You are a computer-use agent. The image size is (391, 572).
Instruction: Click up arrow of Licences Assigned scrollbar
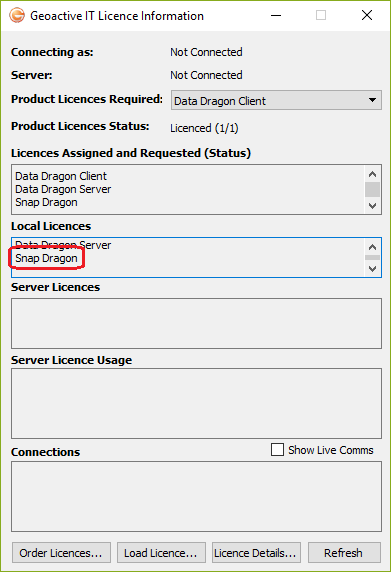pyautogui.click(x=372, y=174)
